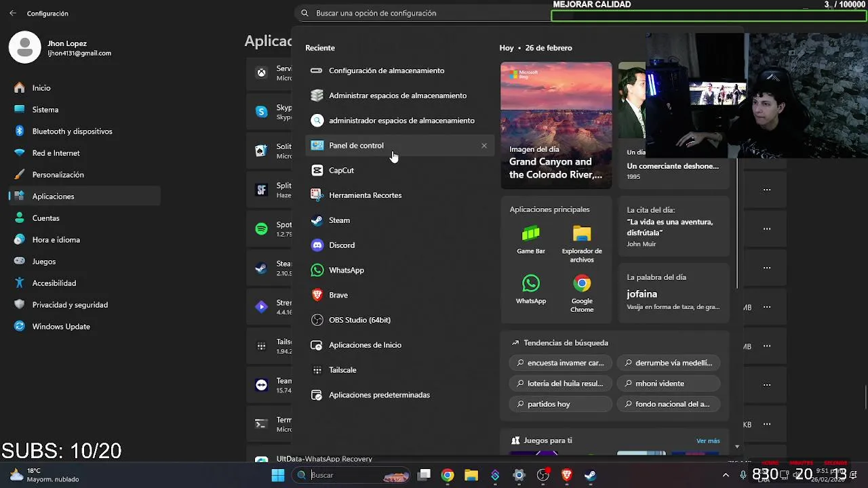Screen dimensions: 868x488
Task: Open Panel de control from recents
Action: [x=399, y=145]
